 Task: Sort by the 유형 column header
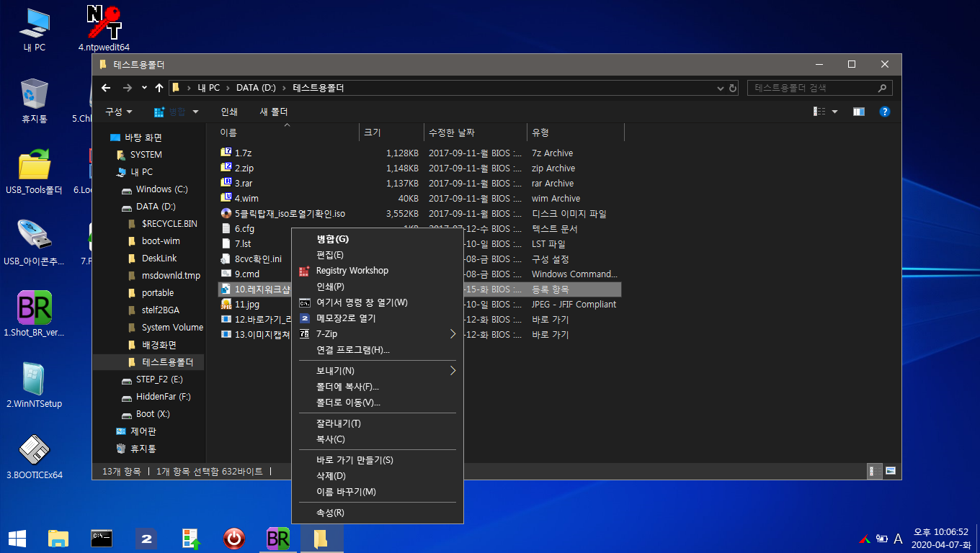576,132
